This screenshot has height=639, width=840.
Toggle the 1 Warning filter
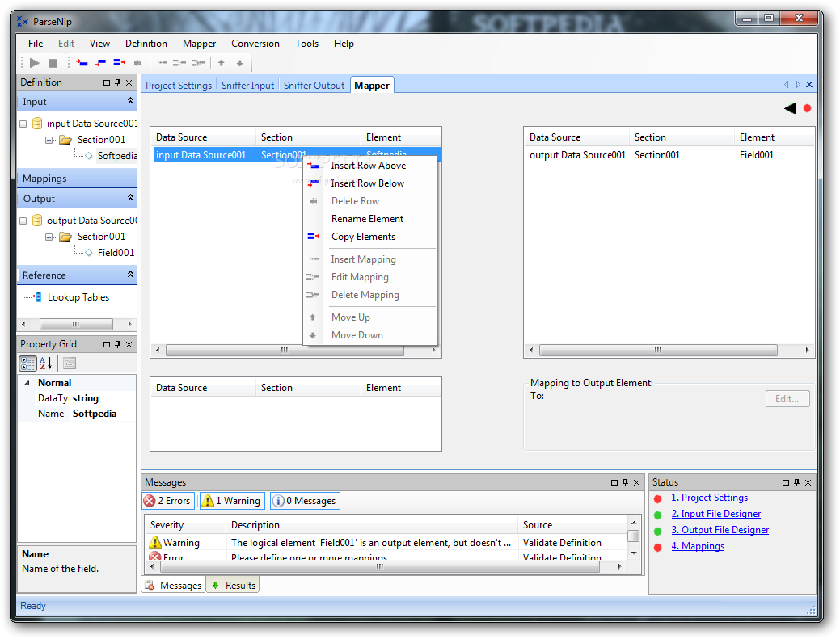coord(231,501)
